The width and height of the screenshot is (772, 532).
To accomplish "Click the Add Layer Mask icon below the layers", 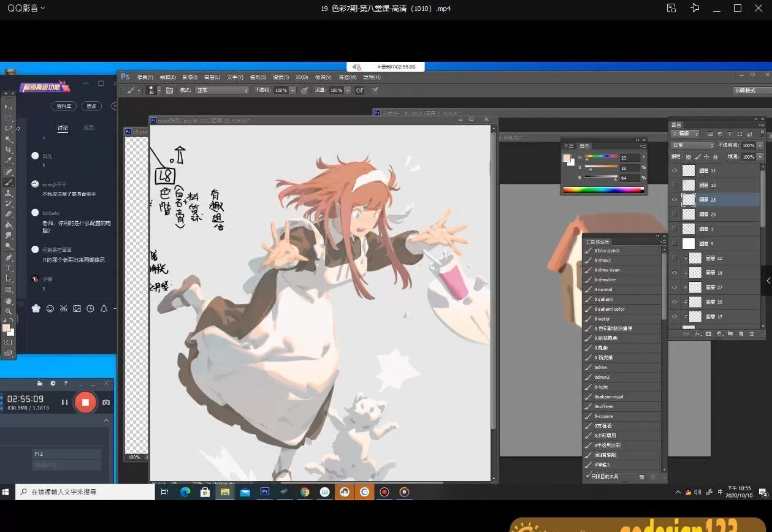I will point(709,333).
